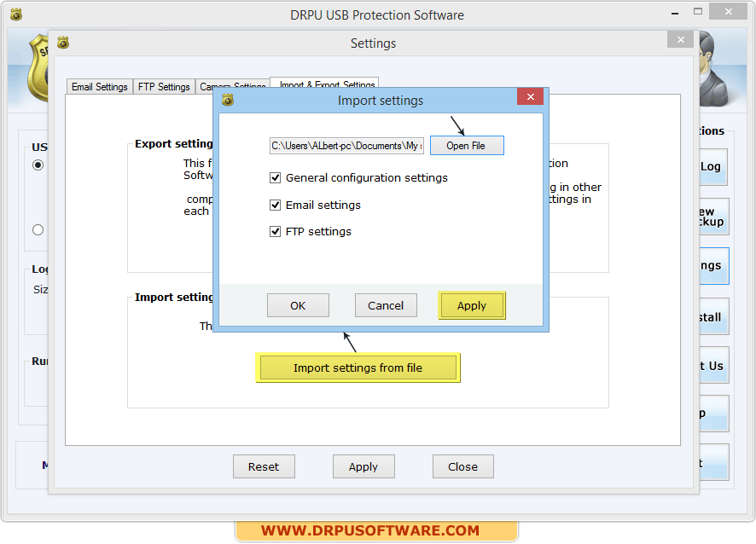The image size is (756, 544).
Task: Click Apply at the bottom of the Settings window
Action: tap(363, 466)
